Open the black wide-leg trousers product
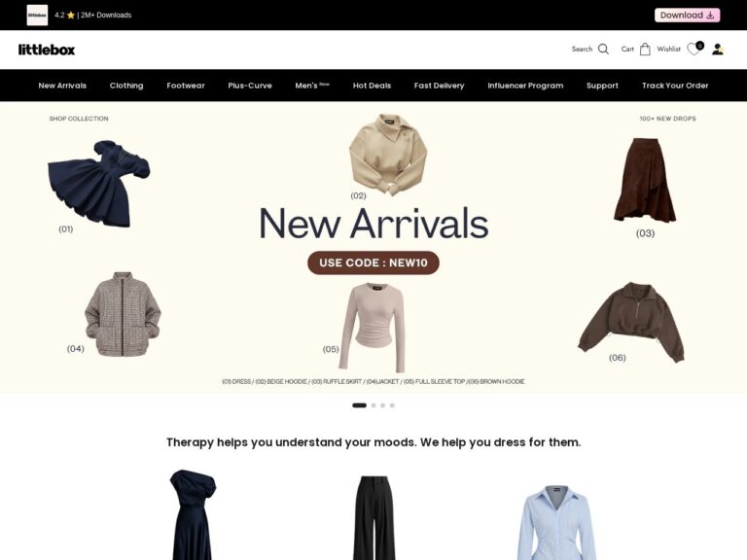747x560 pixels. coord(374,517)
